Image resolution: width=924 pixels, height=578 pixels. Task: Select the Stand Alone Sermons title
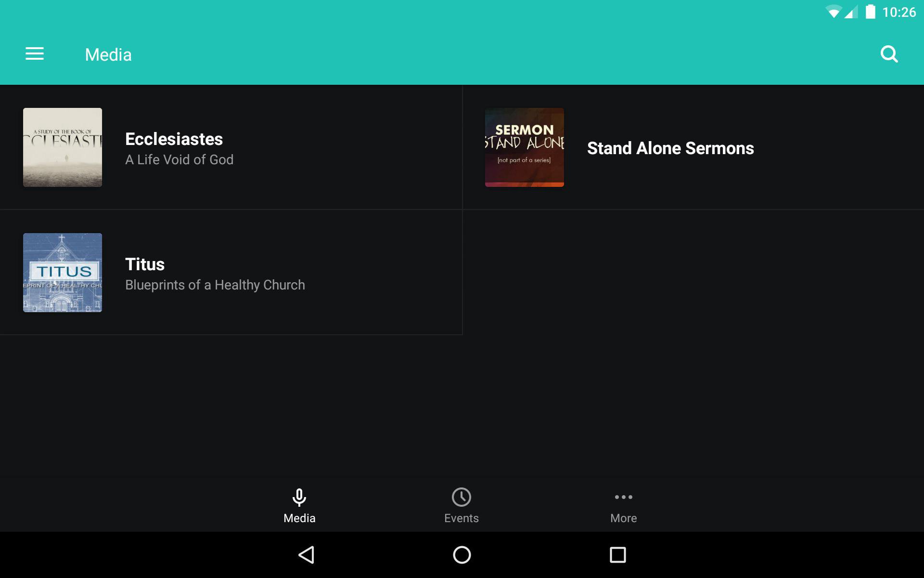(x=670, y=148)
